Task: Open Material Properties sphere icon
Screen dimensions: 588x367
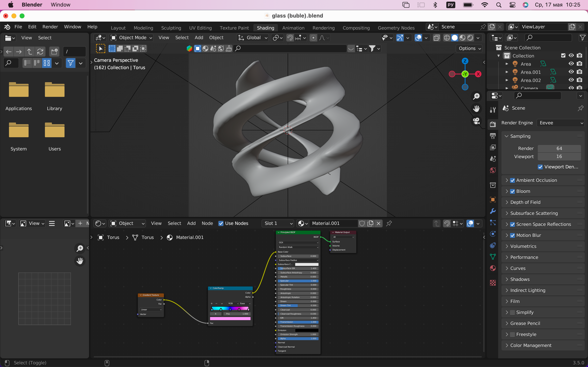Action: click(x=493, y=267)
